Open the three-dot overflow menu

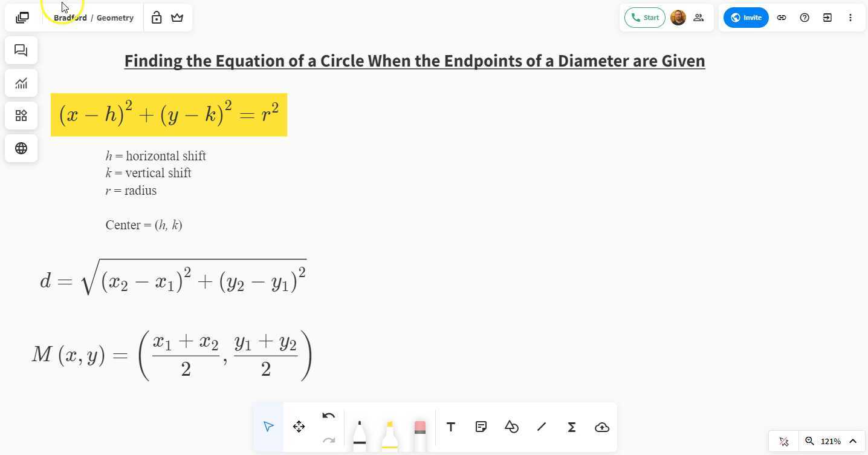[850, 18]
